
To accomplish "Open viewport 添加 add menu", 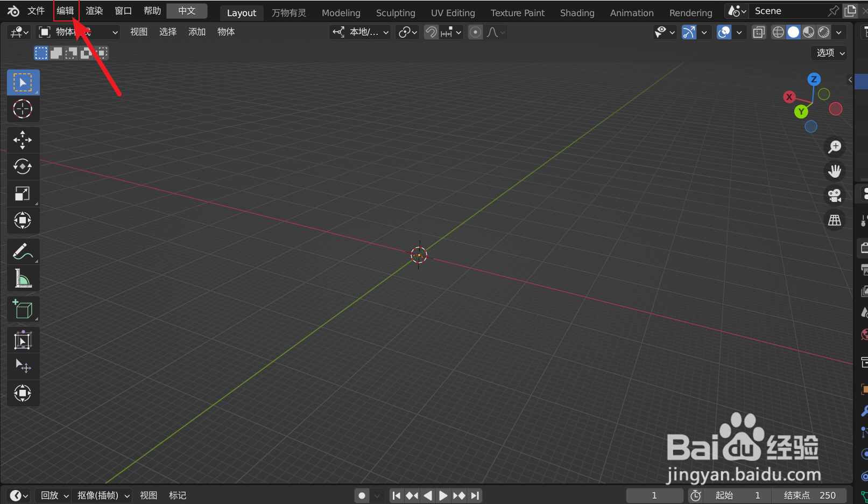I will point(197,32).
